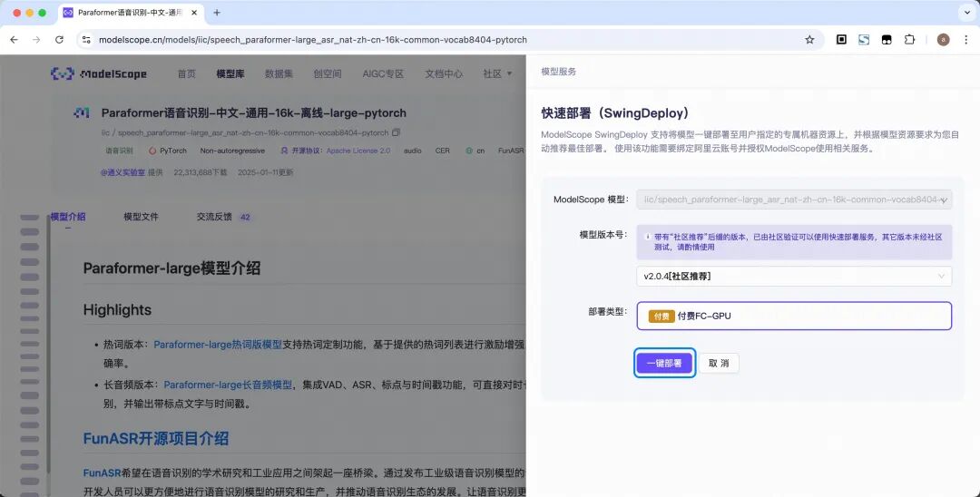This screenshot has height=497, width=980.
Task: Open the v2.0.4 社区推荐 version dropdown
Action: (x=794, y=276)
